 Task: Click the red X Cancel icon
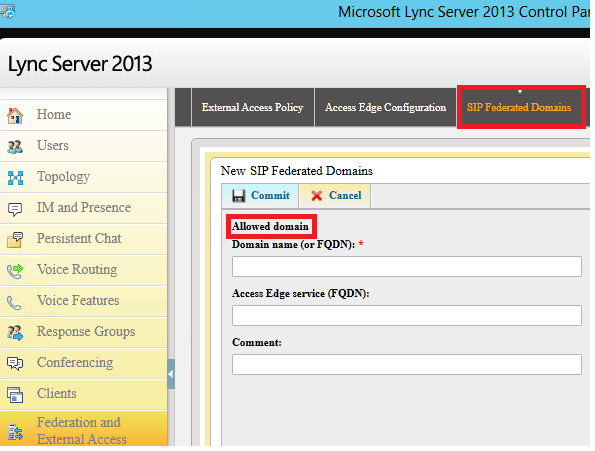point(316,196)
